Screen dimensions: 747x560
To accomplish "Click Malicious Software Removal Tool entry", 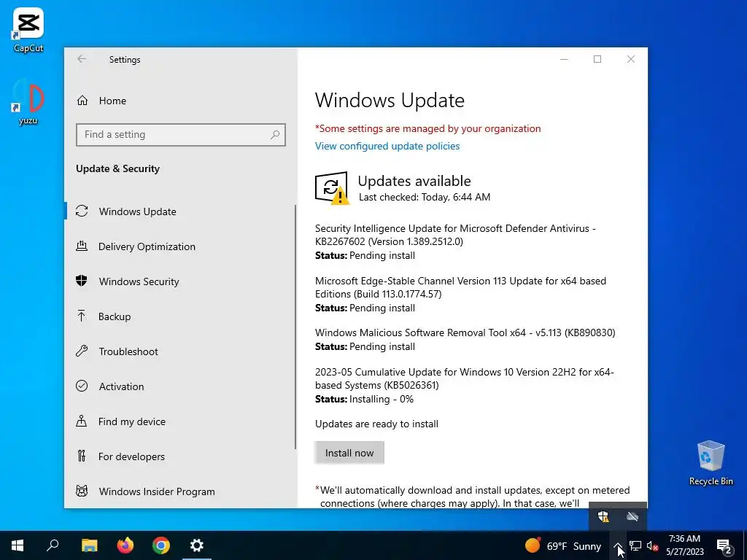I will pyautogui.click(x=465, y=340).
